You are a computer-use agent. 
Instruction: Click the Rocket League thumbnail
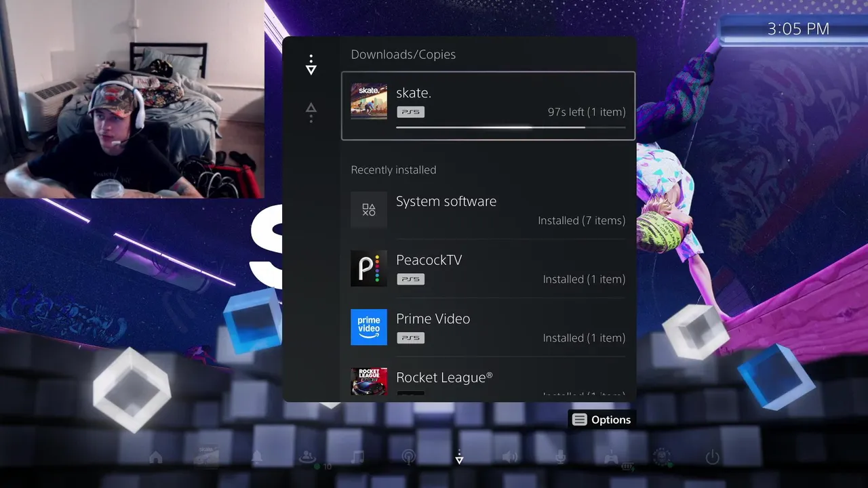(x=369, y=382)
